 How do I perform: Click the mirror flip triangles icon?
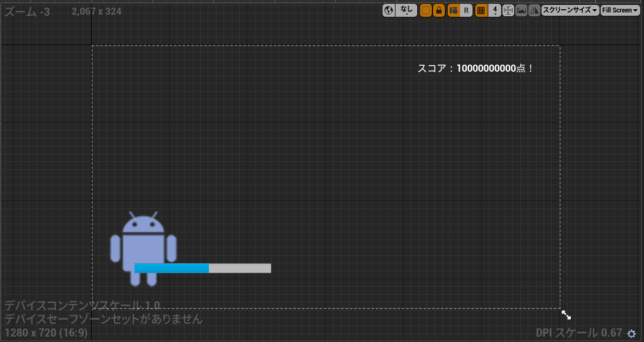coord(534,10)
